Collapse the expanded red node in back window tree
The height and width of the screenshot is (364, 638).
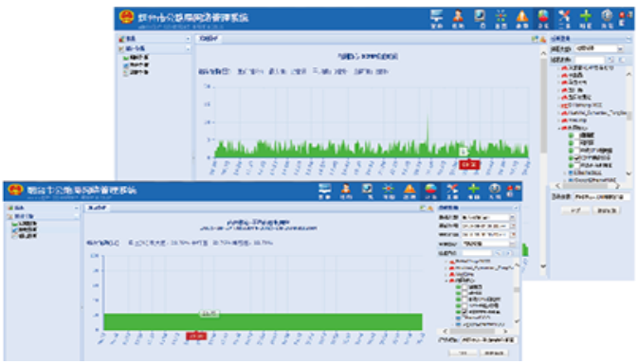(x=559, y=128)
